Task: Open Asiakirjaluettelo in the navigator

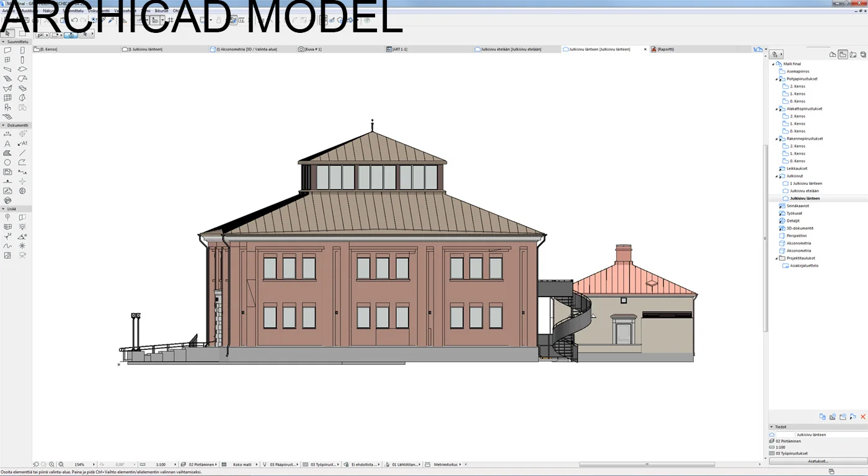Action: (804, 266)
